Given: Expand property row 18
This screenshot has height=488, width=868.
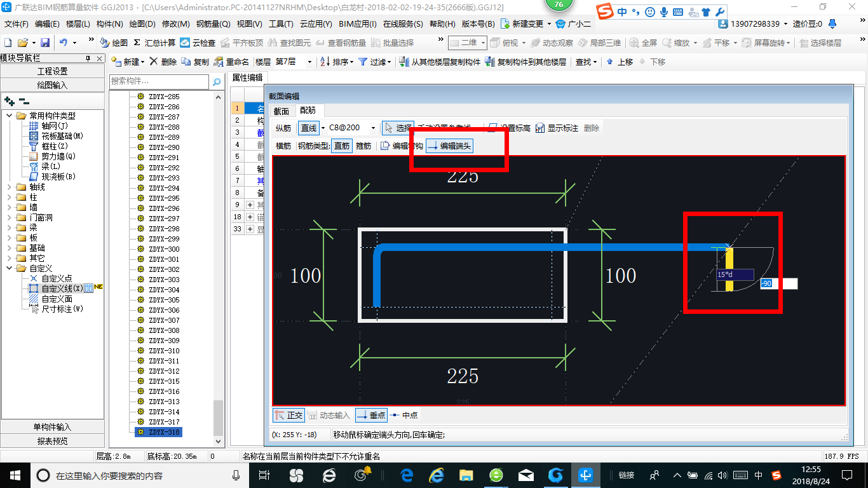Looking at the screenshot, I should click(x=250, y=217).
